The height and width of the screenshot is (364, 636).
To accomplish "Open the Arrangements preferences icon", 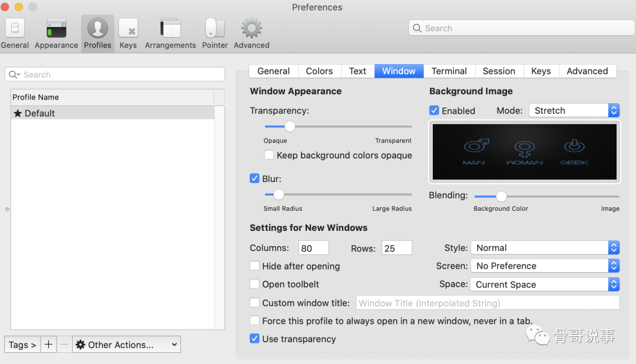I will (x=170, y=33).
